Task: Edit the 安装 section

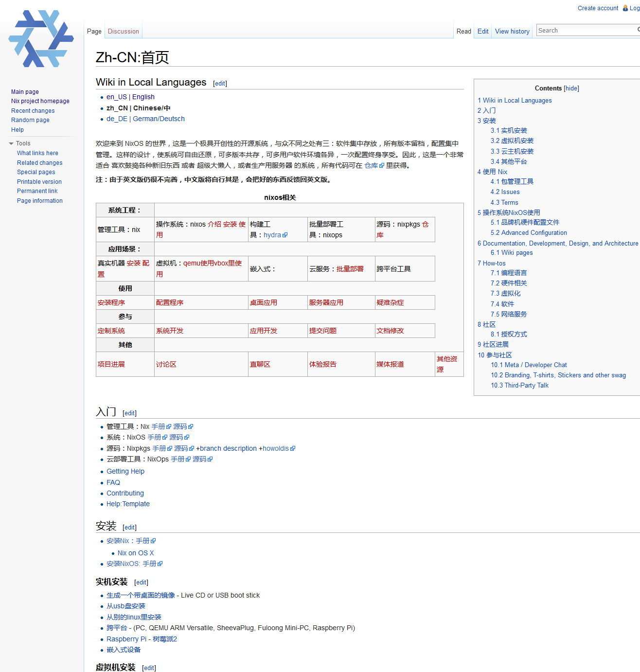Action: tap(129, 528)
